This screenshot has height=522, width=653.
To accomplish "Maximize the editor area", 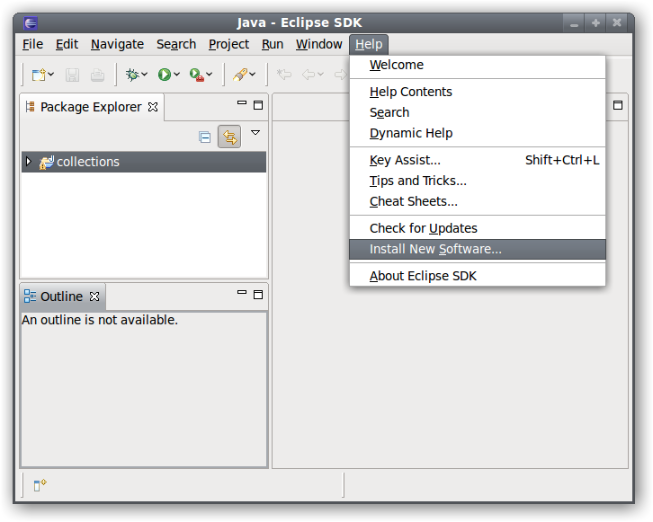I will 618,105.
